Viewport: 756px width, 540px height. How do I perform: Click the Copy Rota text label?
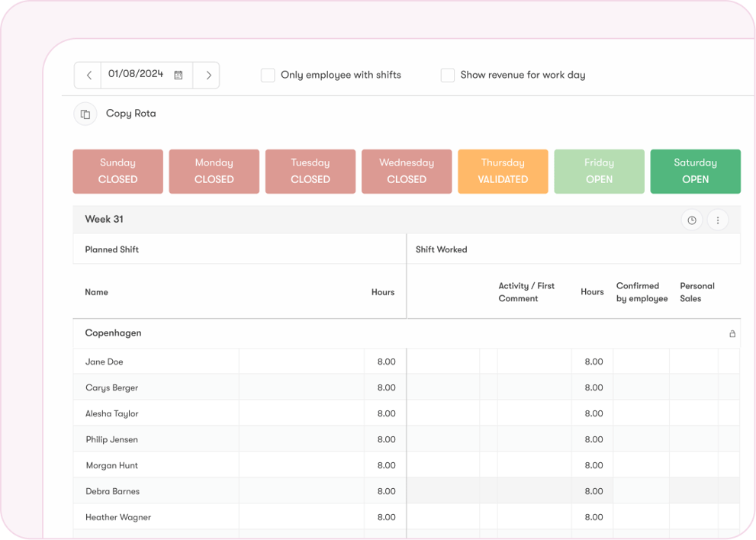tap(130, 113)
